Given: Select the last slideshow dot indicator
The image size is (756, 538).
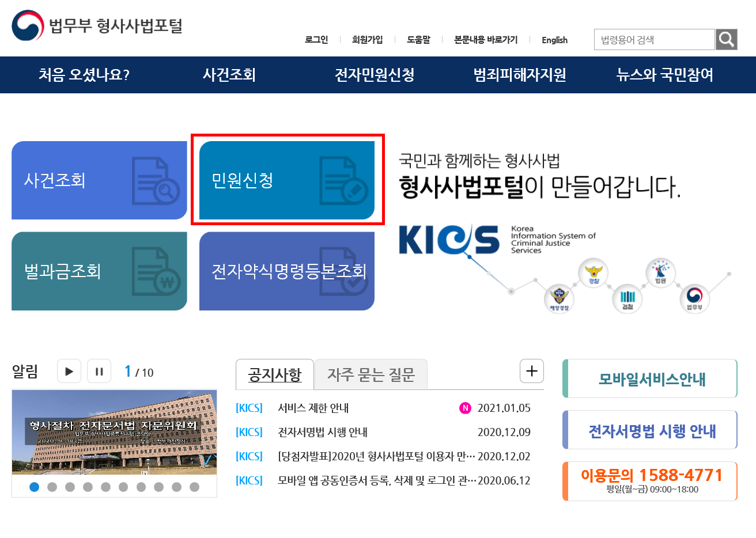Looking at the screenshot, I should point(194,487).
